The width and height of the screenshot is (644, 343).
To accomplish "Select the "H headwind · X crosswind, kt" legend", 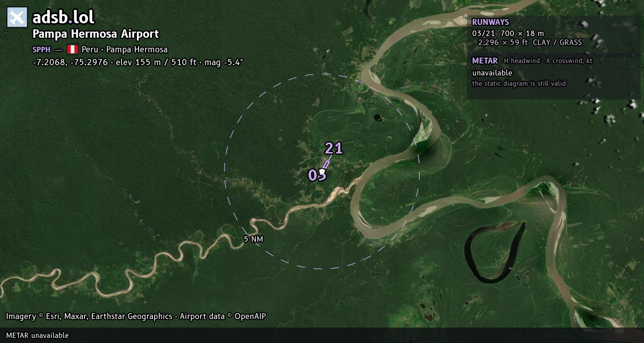I will pos(548,61).
